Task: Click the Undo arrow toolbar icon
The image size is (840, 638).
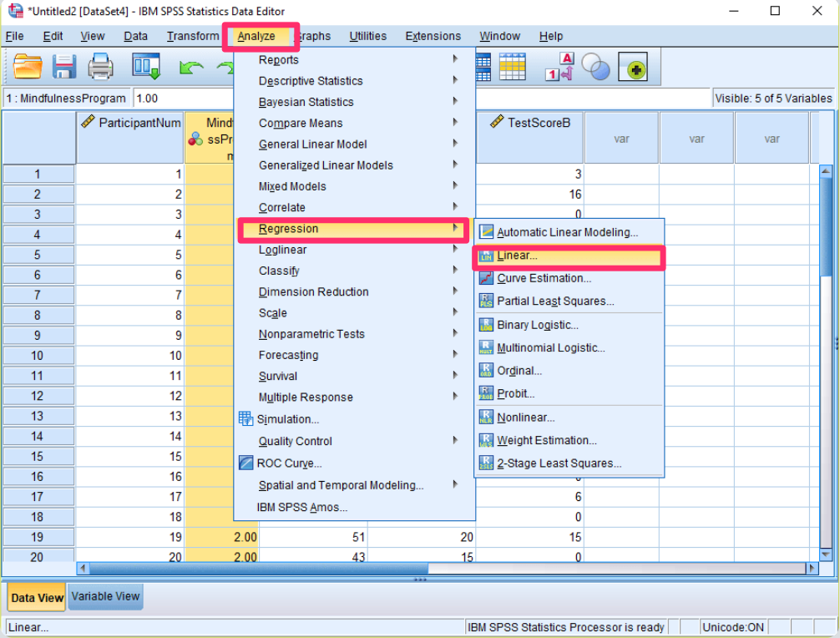Action: 190,68
